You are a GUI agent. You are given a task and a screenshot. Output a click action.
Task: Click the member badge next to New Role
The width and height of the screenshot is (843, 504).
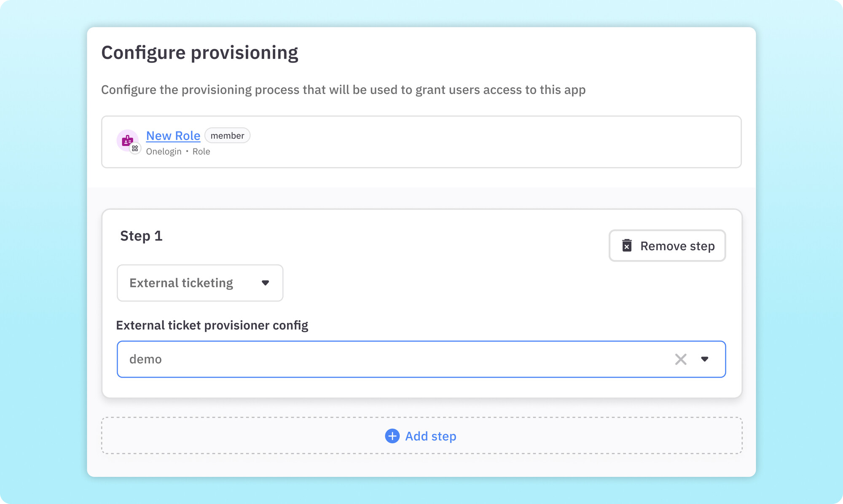tap(227, 135)
